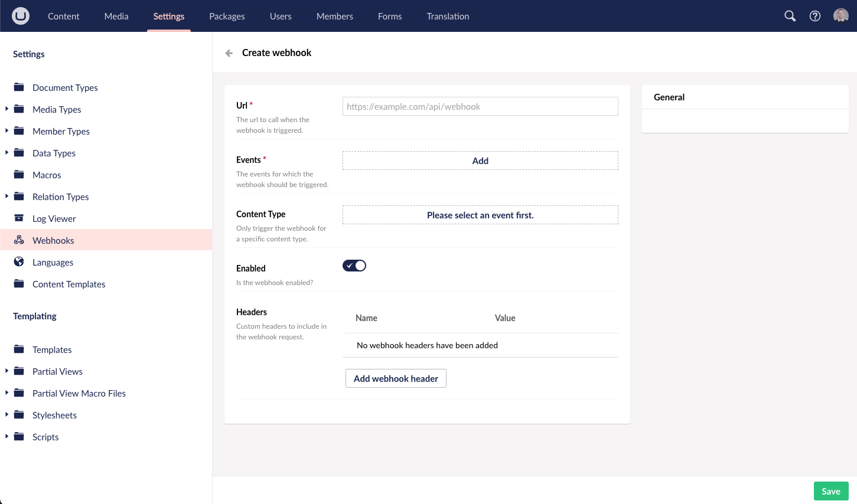857x504 pixels.
Task: Open global search with the magnifier icon
Action: coord(790,16)
